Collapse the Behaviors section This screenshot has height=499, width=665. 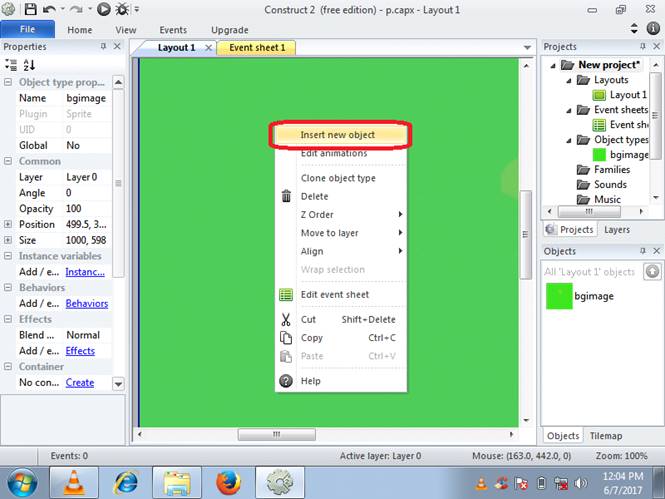[8, 287]
